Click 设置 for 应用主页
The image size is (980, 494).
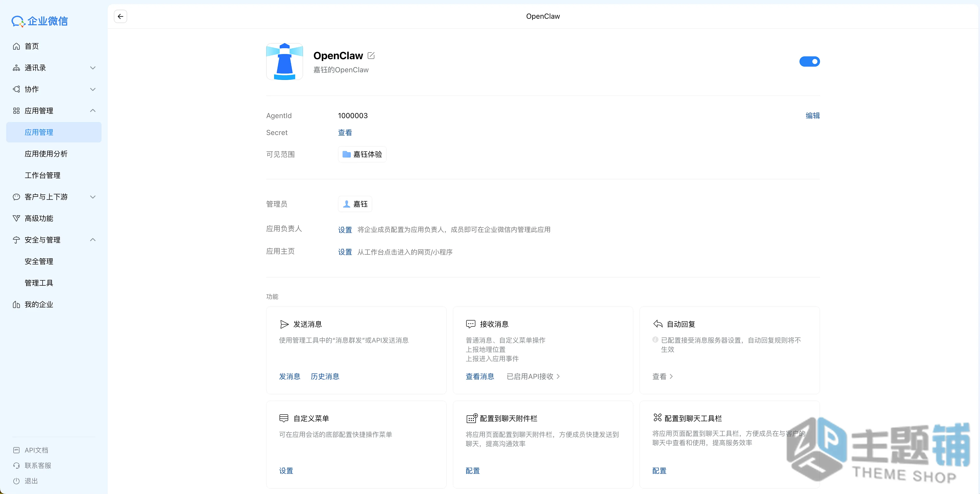[x=345, y=252]
